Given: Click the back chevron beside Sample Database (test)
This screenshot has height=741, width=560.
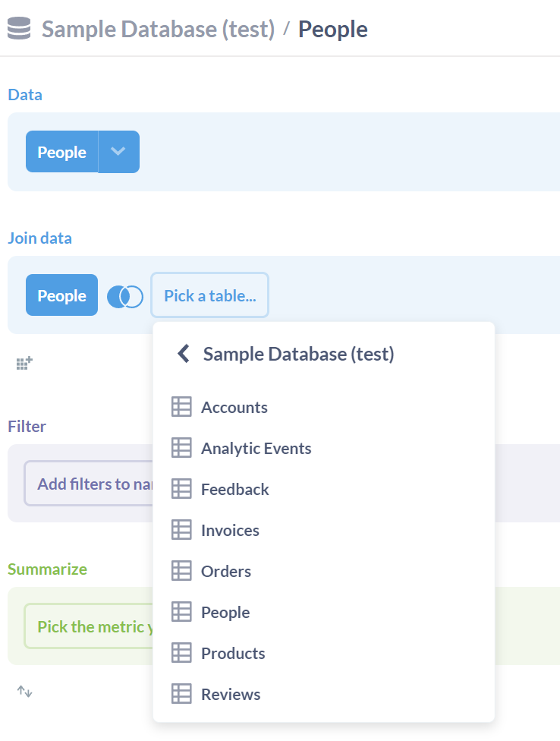Looking at the screenshot, I should click(183, 353).
